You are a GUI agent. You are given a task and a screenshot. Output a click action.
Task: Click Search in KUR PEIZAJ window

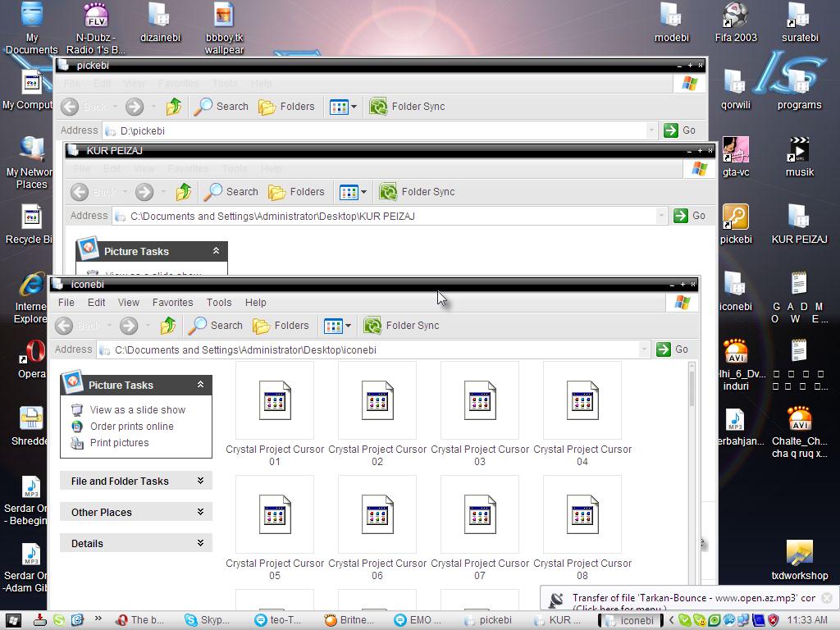[x=231, y=192]
